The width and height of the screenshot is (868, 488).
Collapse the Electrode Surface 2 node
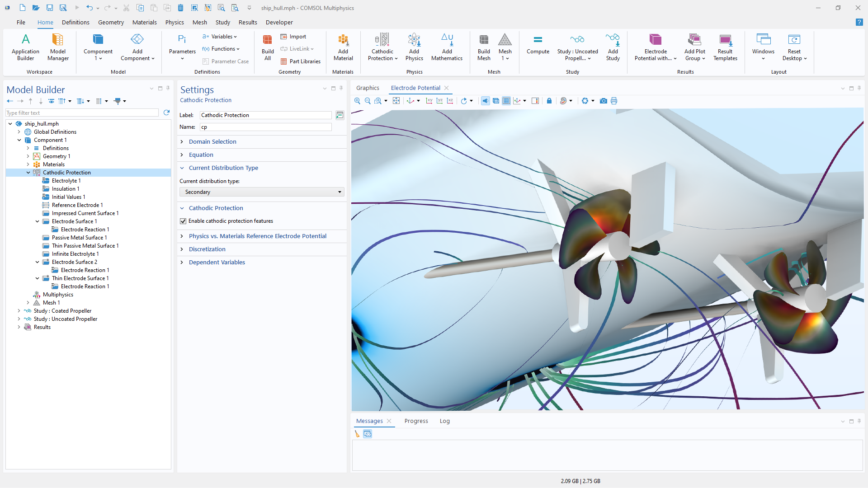[x=38, y=262]
